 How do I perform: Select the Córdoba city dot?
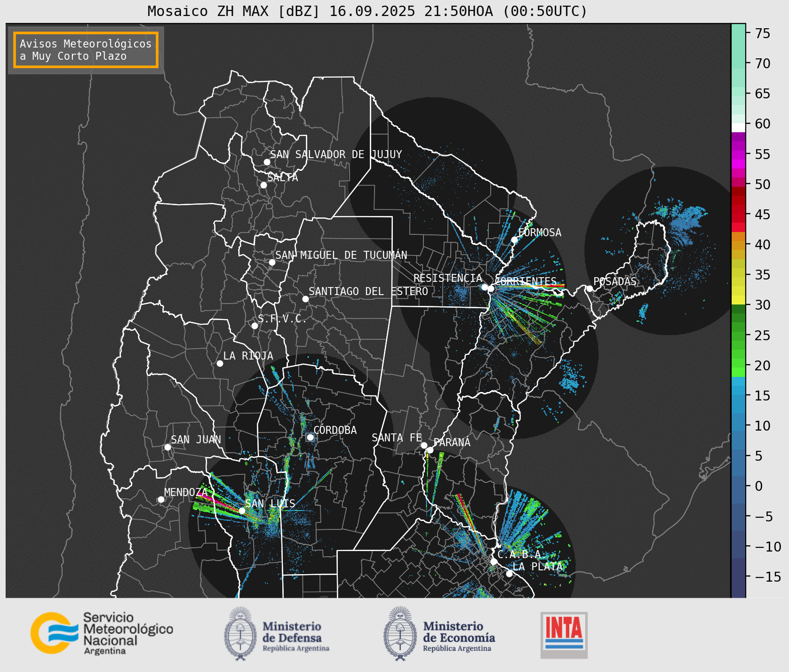tap(310, 437)
